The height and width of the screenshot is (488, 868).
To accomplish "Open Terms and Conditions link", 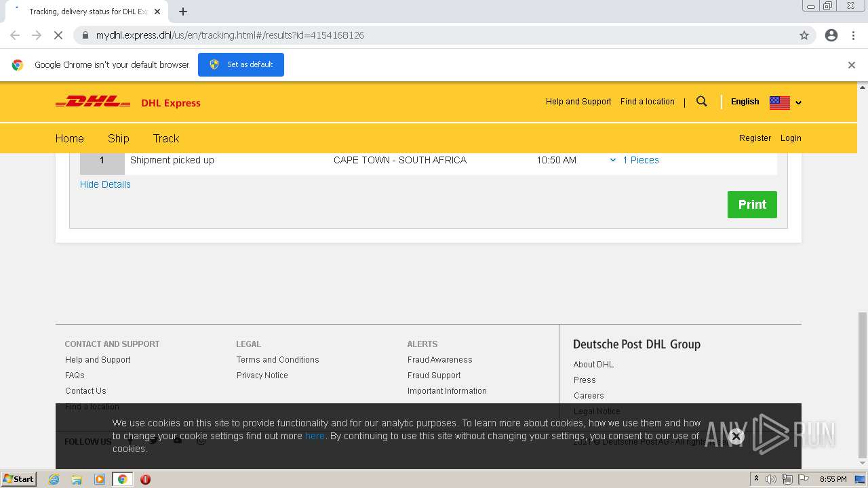I will click(278, 360).
